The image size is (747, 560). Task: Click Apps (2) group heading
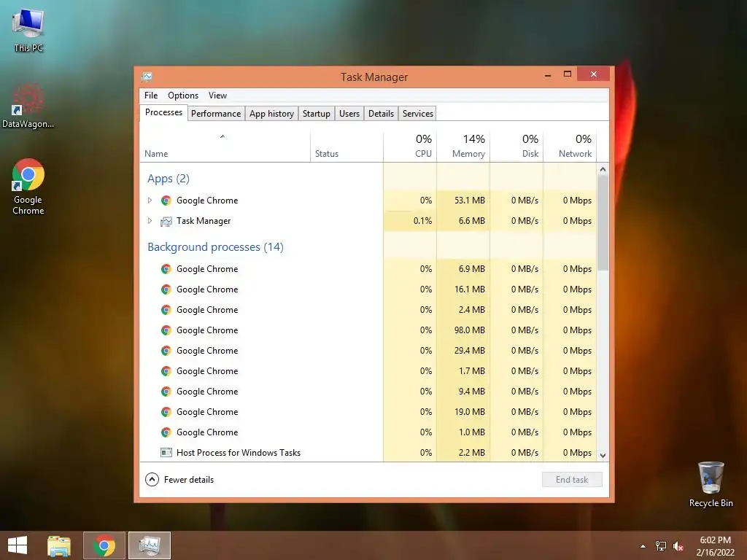click(169, 179)
